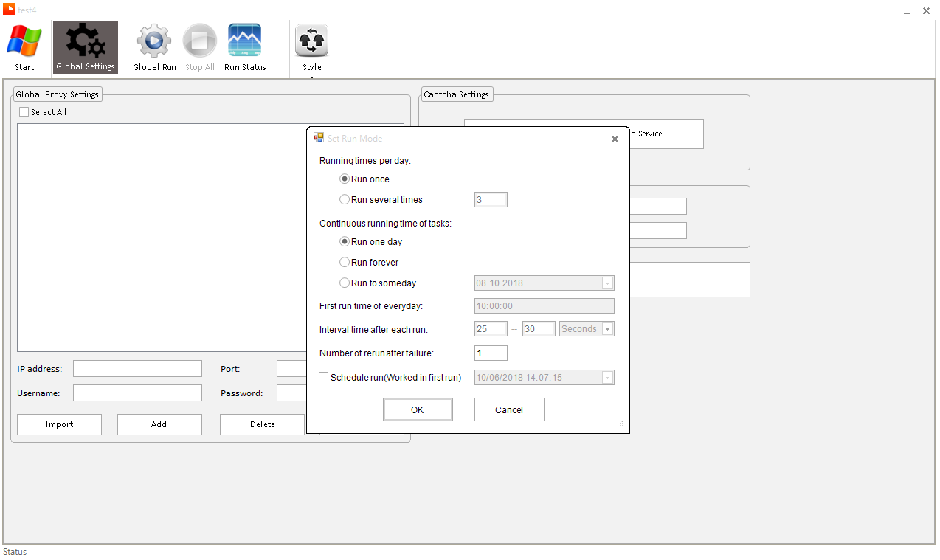
Task: Open the Seconds interval unit dropdown
Action: [x=607, y=329]
